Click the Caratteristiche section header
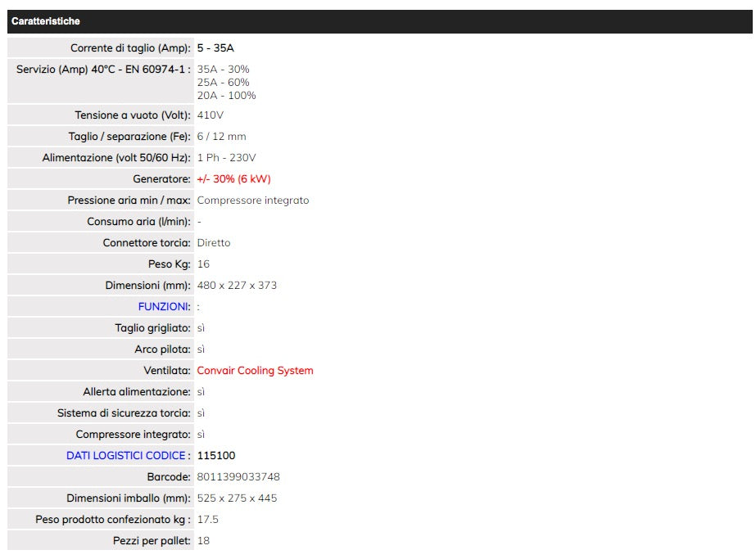Viewport: 756px width, 559px height. [380, 21]
